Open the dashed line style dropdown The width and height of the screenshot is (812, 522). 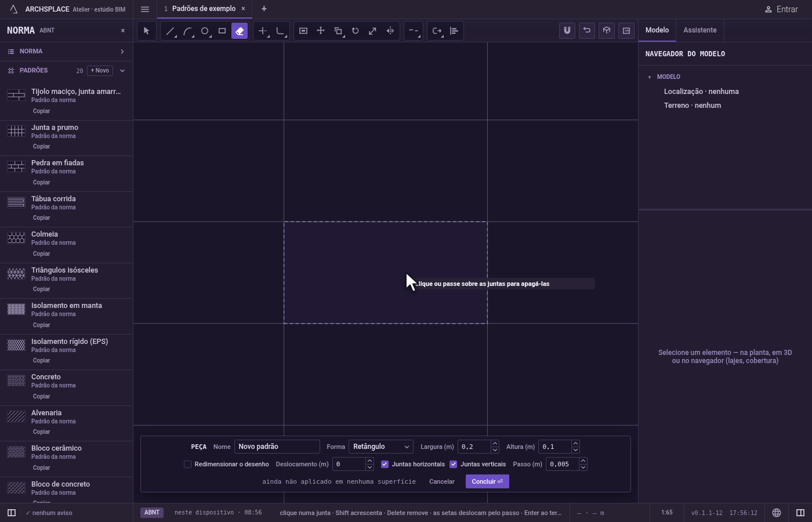(x=413, y=31)
